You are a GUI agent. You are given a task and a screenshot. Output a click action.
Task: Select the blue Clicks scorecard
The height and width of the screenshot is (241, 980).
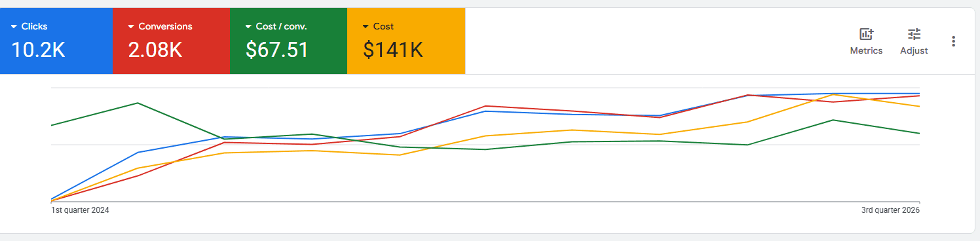(x=56, y=41)
